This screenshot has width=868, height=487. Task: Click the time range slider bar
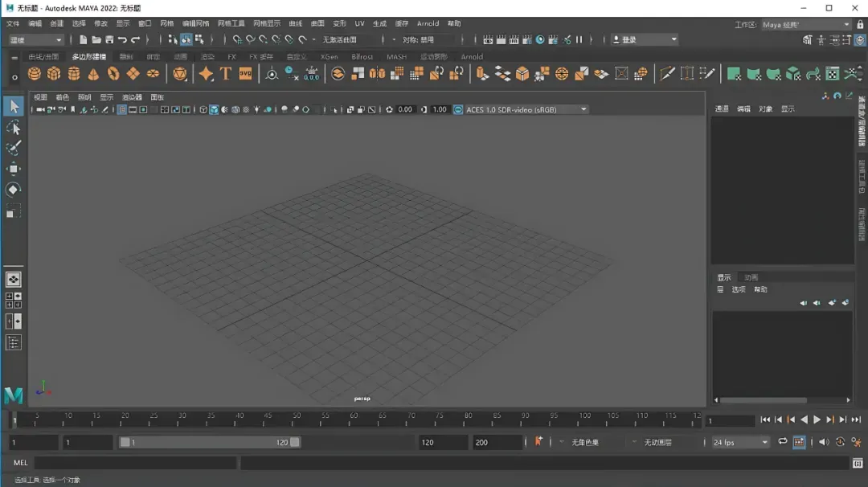point(209,442)
